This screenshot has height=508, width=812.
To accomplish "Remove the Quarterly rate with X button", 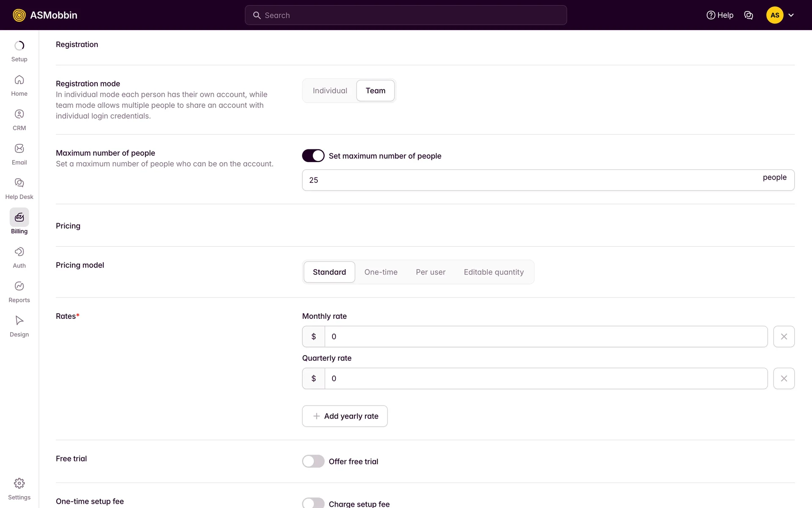I will 784,378.
